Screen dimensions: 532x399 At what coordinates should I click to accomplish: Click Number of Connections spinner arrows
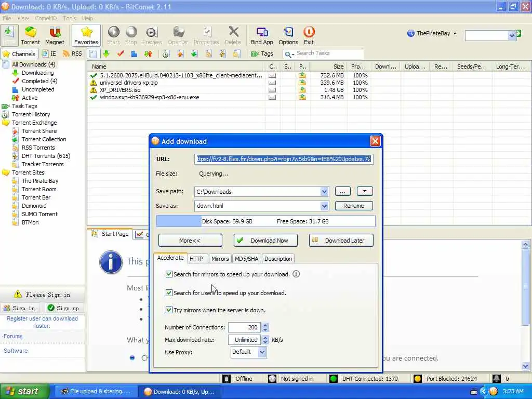265,327
